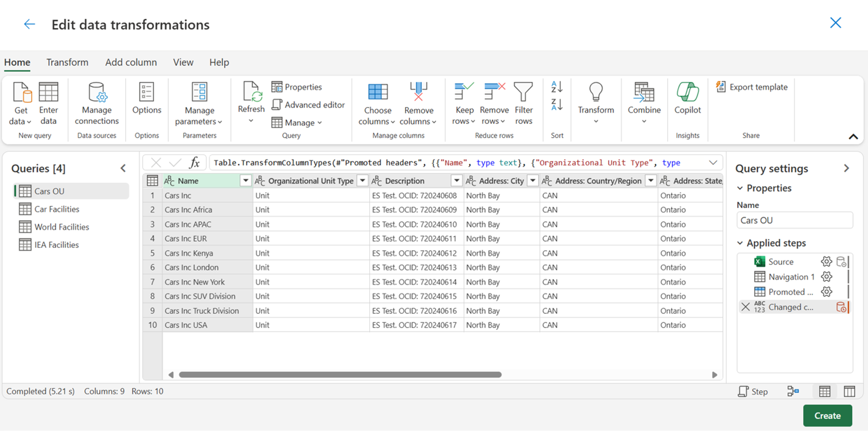The height and width of the screenshot is (431, 868).
Task: Select the World Facilities query
Action: (x=61, y=227)
